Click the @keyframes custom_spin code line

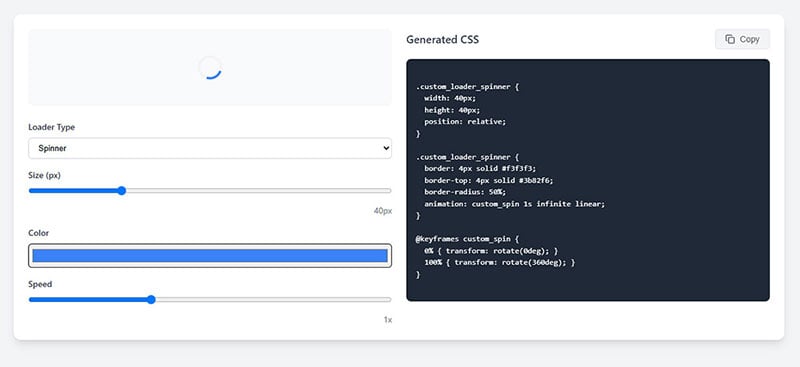coord(467,239)
